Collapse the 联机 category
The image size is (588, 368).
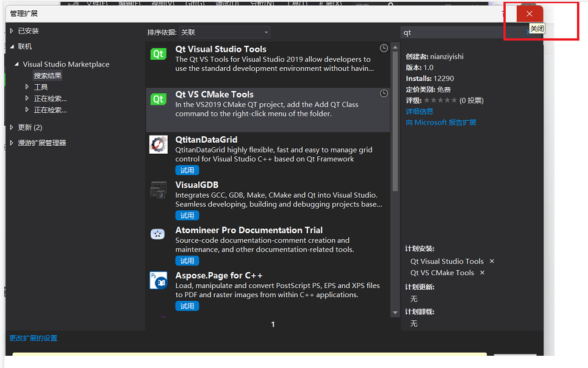(12, 46)
